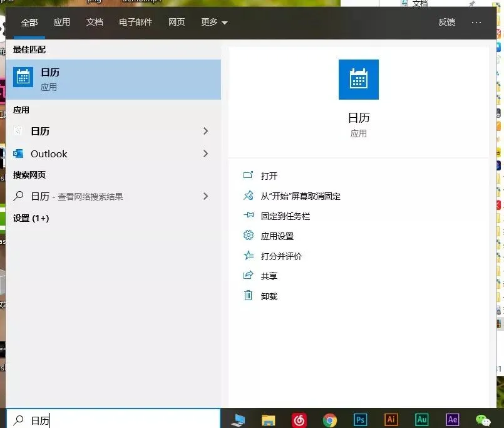
Task: Switch to the 文档 (Documents) tab
Action: [95, 23]
